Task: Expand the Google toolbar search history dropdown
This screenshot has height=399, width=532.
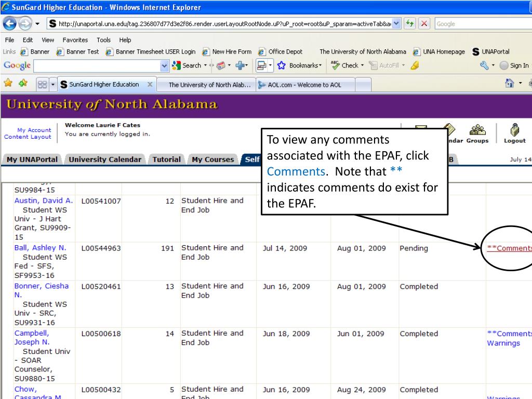Action: [x=165, y=65]
